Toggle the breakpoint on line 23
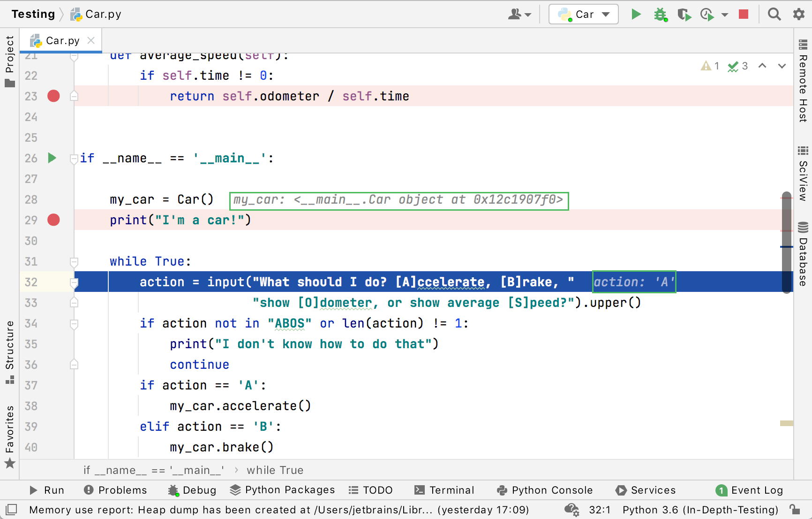 (x=53, y=96)
